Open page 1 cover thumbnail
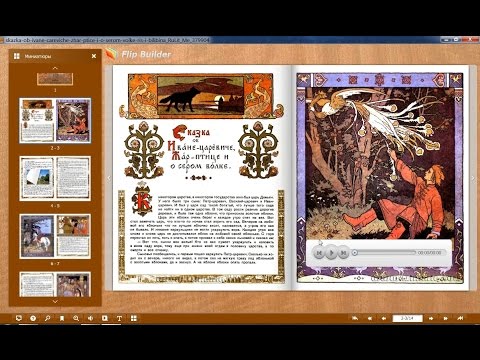Screen dimensions: 480x360 click(x=55, y=79)
